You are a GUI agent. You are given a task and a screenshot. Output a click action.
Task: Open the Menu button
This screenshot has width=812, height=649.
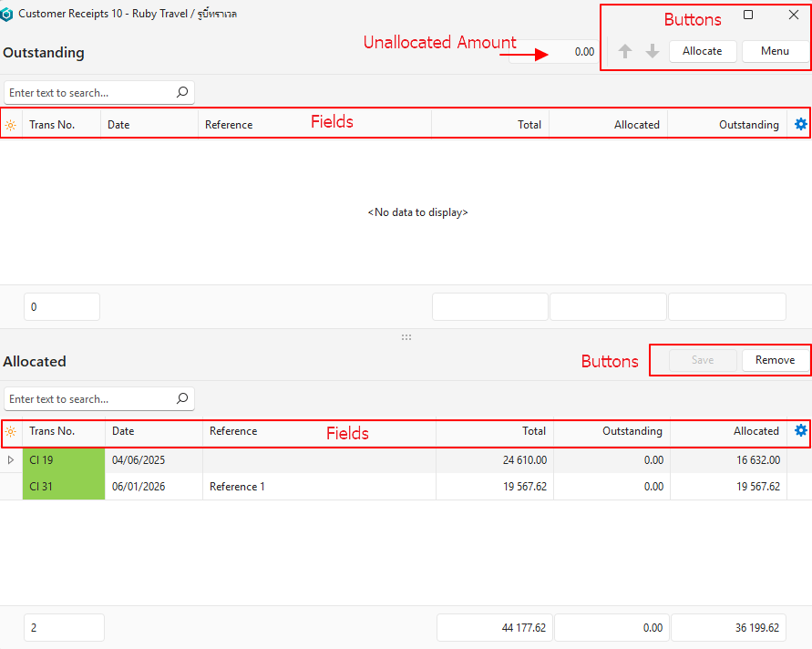[x=775, y=51]
